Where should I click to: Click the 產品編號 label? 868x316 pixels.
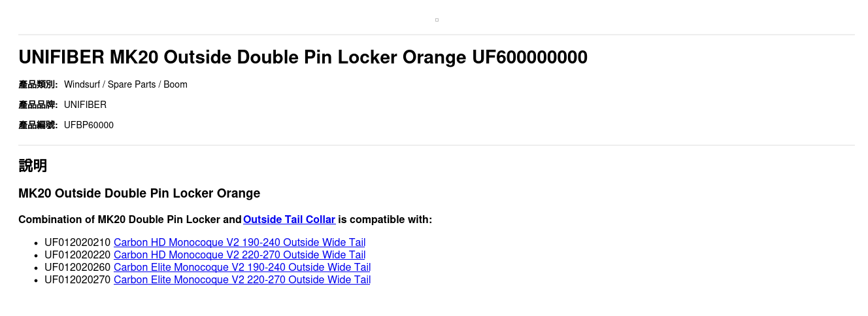(38, 125)
